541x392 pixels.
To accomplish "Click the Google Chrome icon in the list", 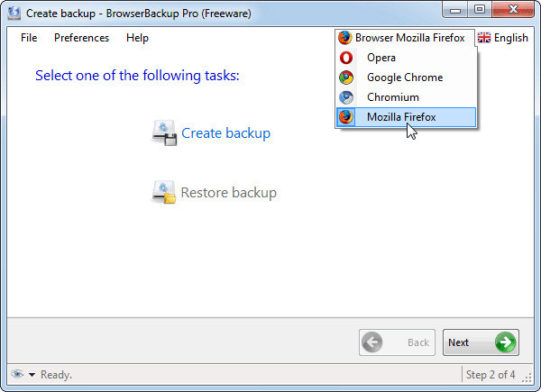I will 345,77.
